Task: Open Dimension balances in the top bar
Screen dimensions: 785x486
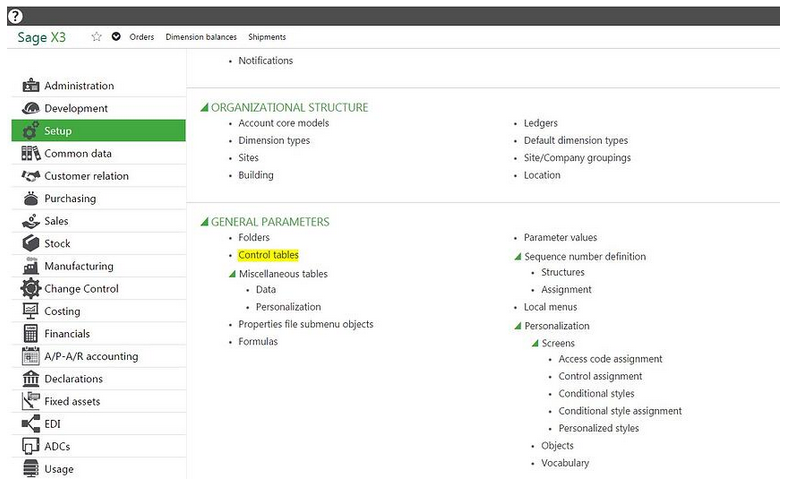Action: pos(201,37)
